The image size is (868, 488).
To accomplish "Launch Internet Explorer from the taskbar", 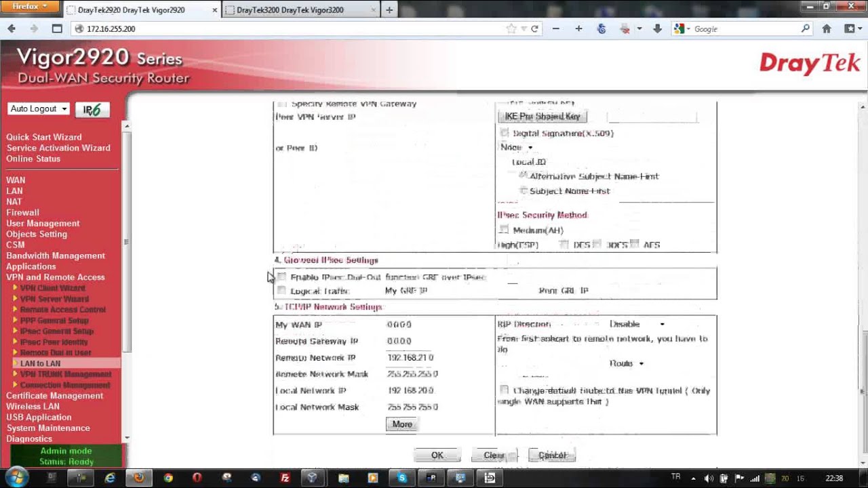I will 110,478.
